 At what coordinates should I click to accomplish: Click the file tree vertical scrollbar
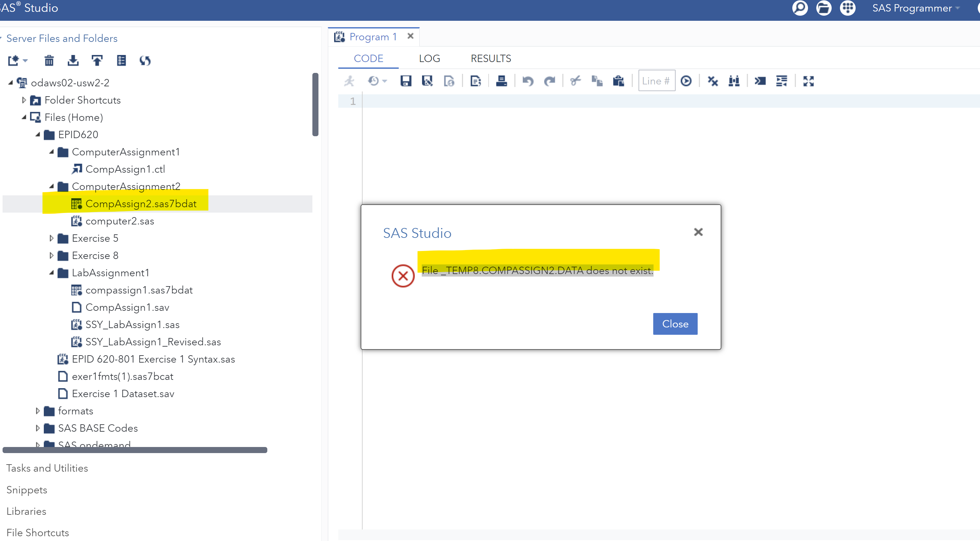point(315,105)
